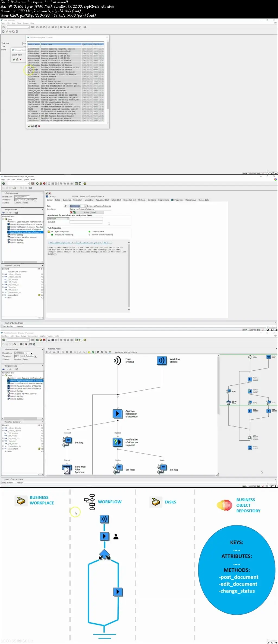Expand the Result of Syntax Check panel in Change window
Viewport: 278px width, 644px height.
point(276,323)
